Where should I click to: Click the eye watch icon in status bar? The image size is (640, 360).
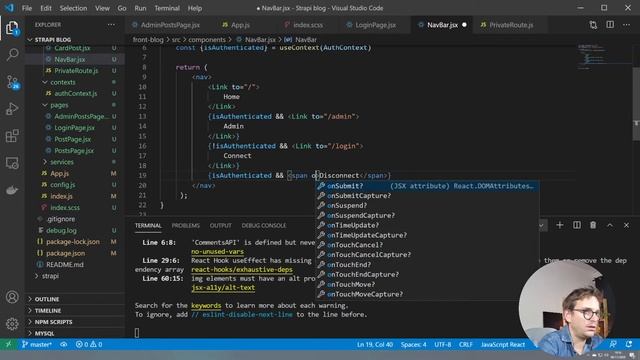click(x=64, y=344)
